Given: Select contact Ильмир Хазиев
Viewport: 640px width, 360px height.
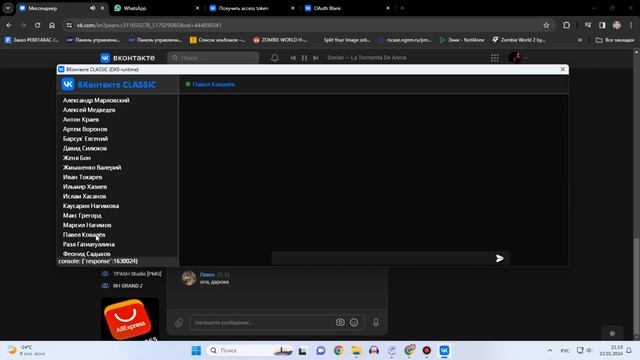Looking at the screenshot, I should 85,187.
